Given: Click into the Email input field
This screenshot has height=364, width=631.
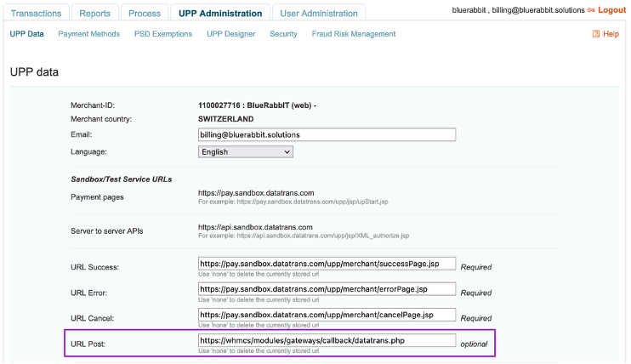Looking at the screenshot, I should click(x=327, y=134).
